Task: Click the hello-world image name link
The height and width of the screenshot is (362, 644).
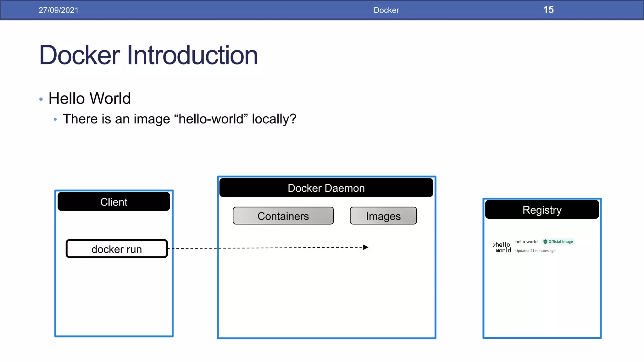Action: pos(526,242)
